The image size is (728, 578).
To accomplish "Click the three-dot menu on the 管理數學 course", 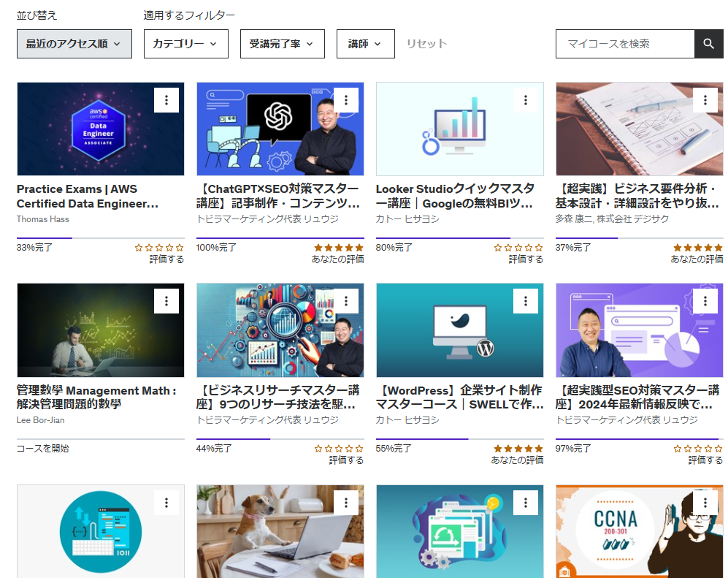I will pos(166,300).
